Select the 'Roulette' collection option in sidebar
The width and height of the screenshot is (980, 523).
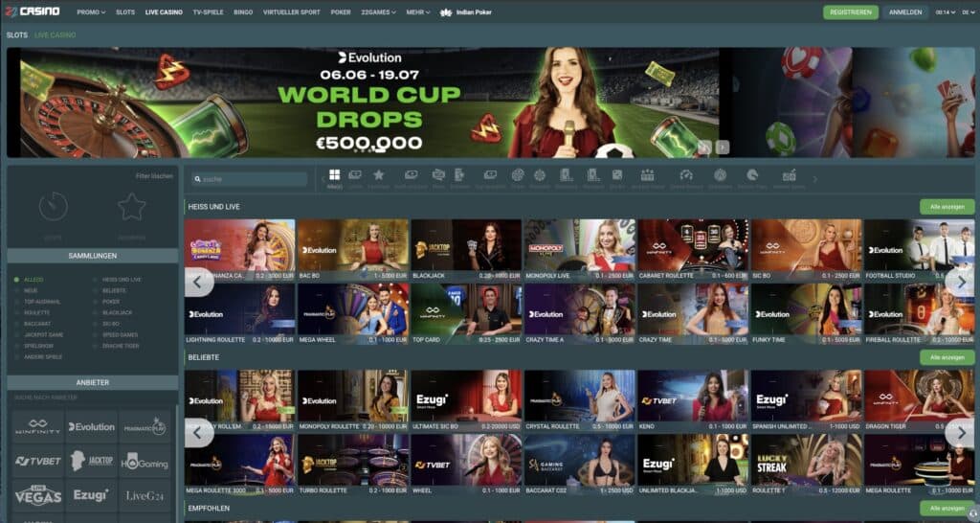click(32, 313)
